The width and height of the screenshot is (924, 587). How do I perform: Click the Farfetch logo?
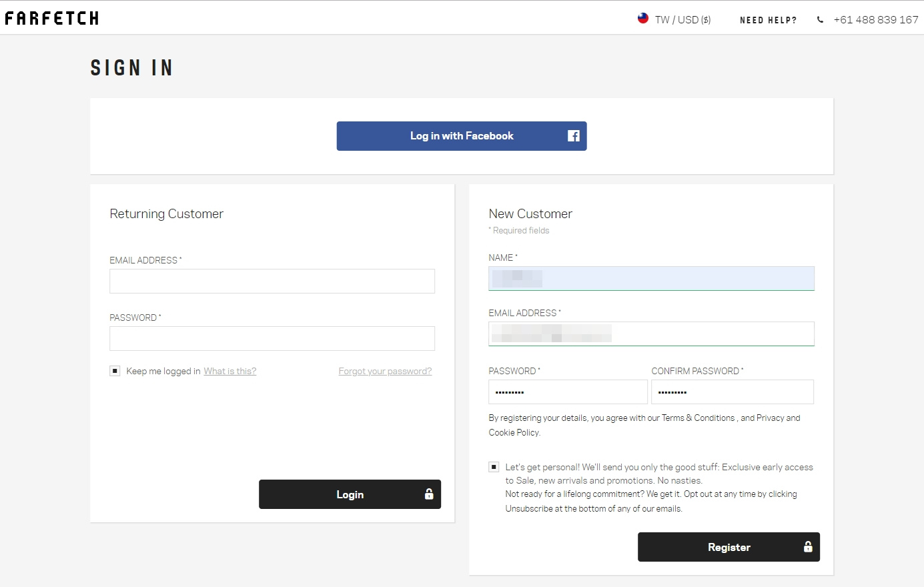click(52, 18)
